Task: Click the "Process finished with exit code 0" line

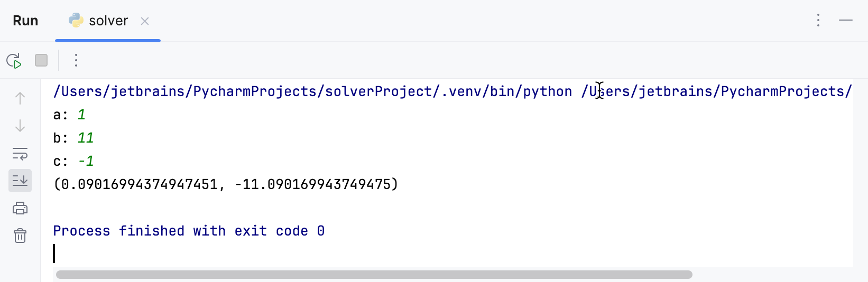Action: pyautogui.click(x=189, y=231)
